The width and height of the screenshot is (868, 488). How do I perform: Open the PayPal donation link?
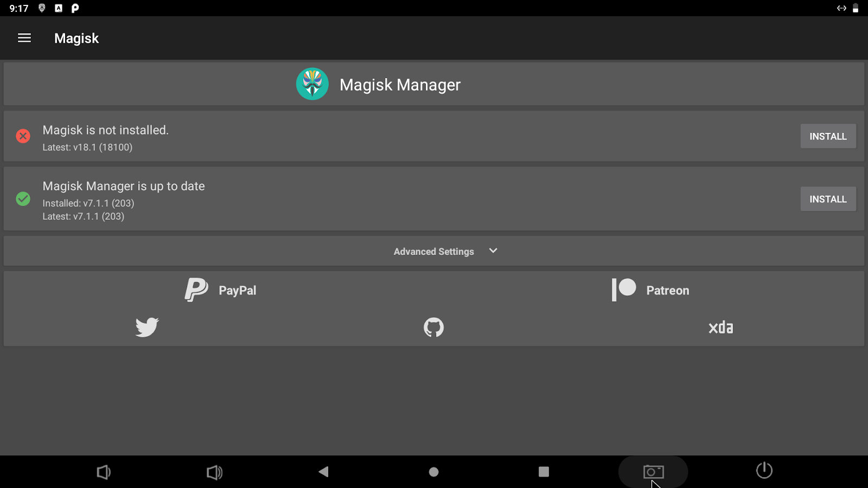220,290
